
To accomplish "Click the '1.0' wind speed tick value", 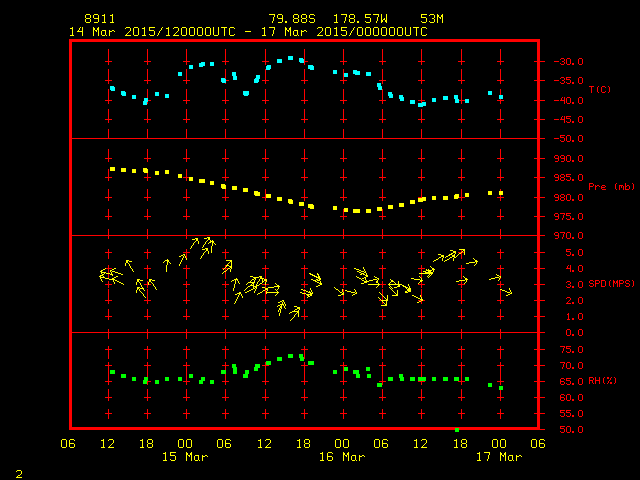I will click(x=574, y=317).
